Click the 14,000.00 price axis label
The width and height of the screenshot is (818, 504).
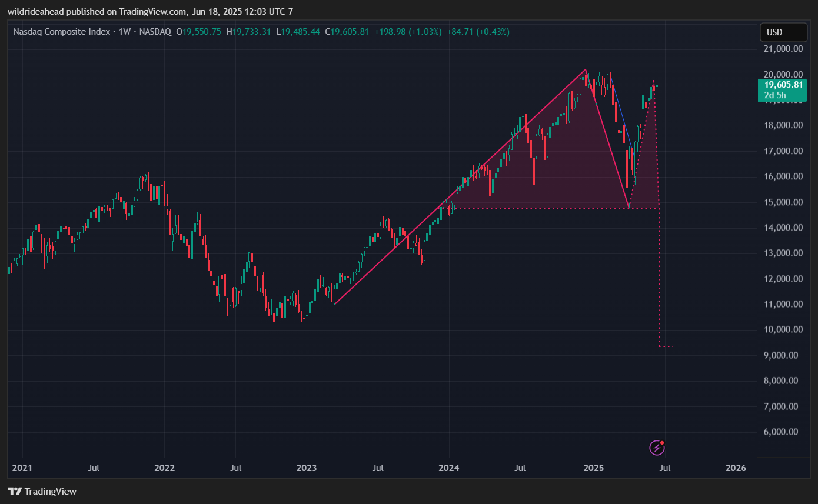coord(783,228)
